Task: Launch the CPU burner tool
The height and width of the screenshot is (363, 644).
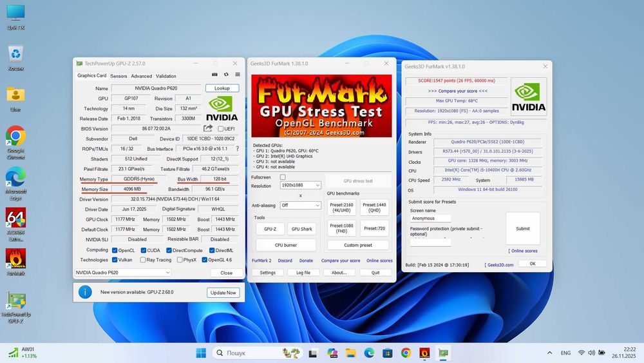Action: pos(286,245)
